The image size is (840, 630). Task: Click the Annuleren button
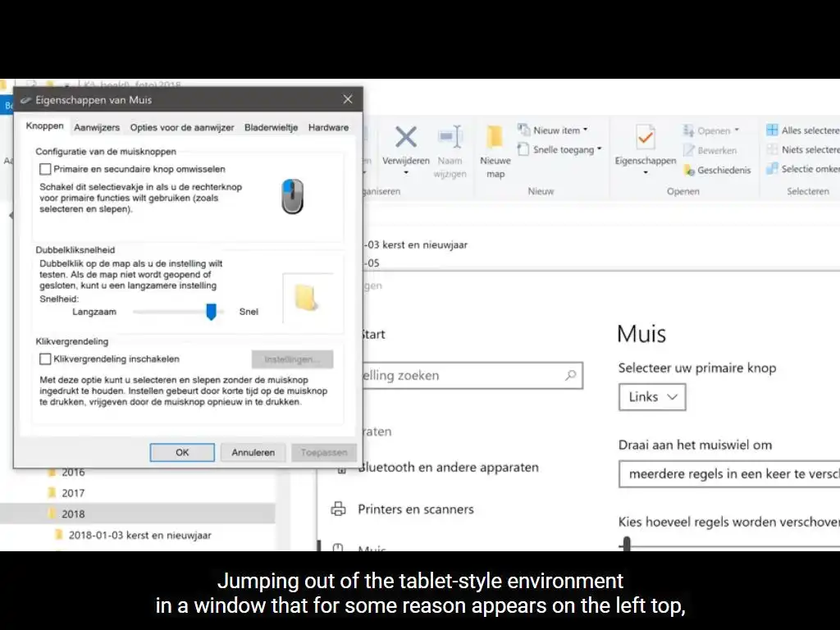tap(253, 452)
